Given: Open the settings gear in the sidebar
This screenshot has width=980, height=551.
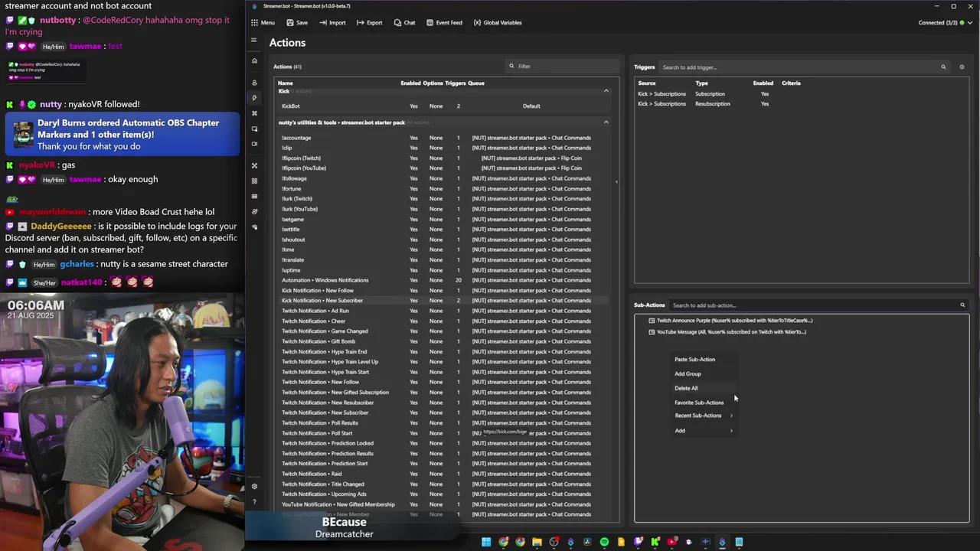Looking at the screenshot, I should click(x=254, y=486).
